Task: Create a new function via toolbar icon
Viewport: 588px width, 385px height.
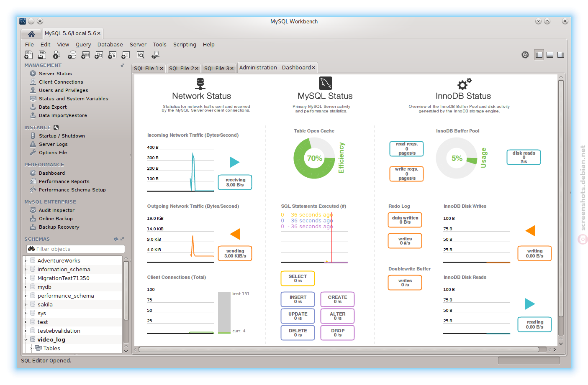Action: coord(126,55)
